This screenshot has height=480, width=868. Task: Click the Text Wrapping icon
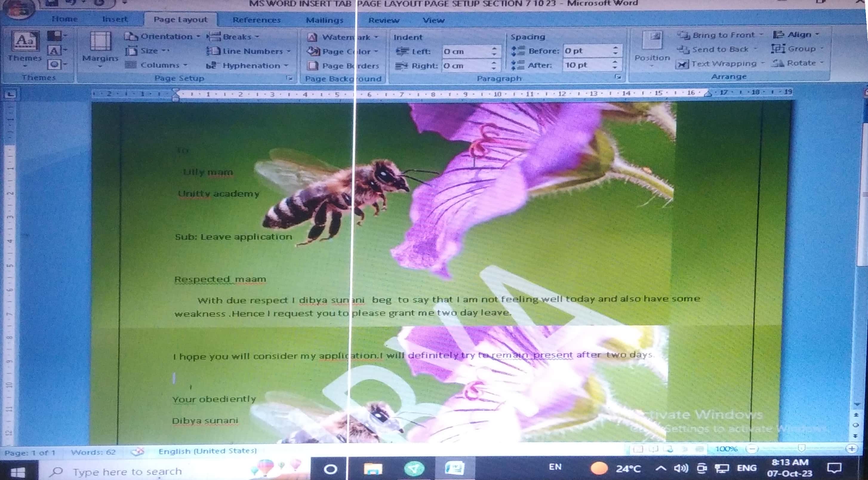pyautogui.click(x=682, y=64)
